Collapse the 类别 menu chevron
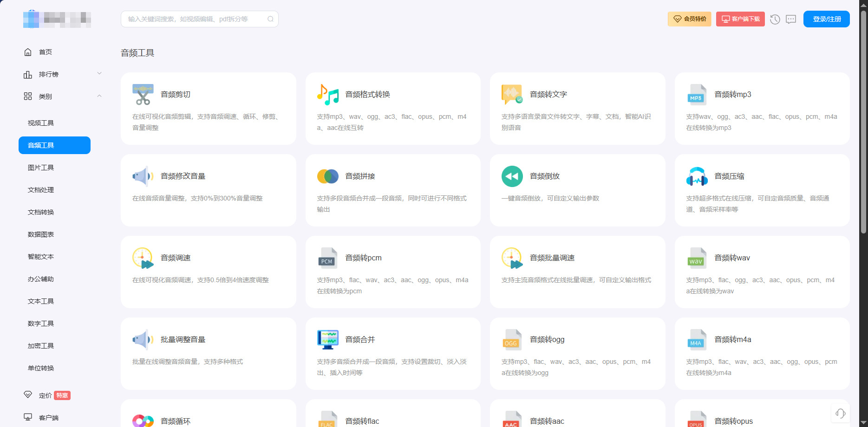 pyautogui.click(x=99, y=96)
